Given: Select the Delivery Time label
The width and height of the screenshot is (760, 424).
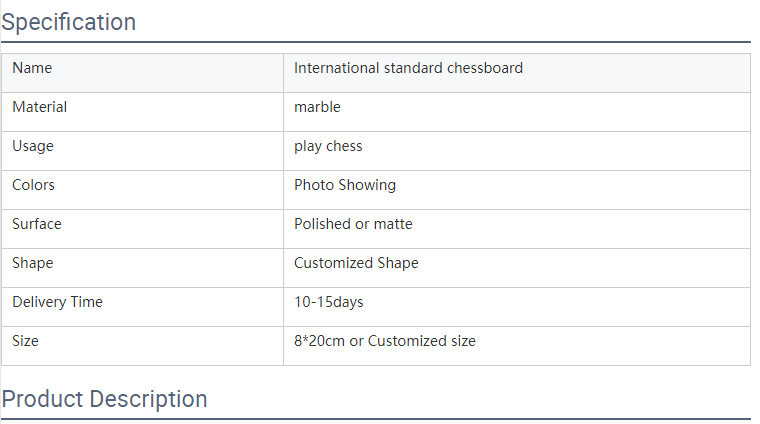Looking at the screenshot, I should 57,302.
